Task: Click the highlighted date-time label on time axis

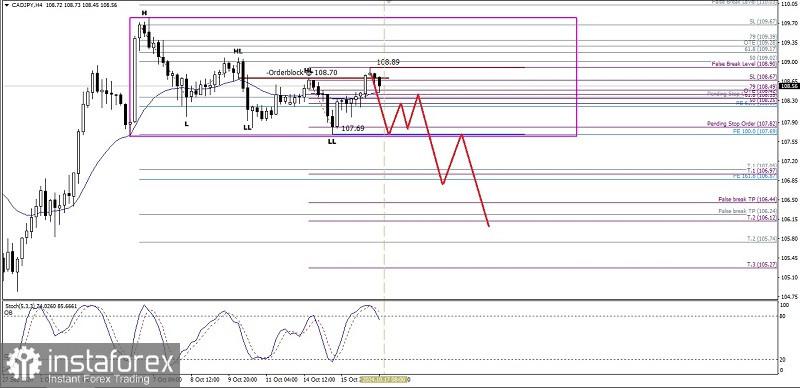Action: point(385,380)
